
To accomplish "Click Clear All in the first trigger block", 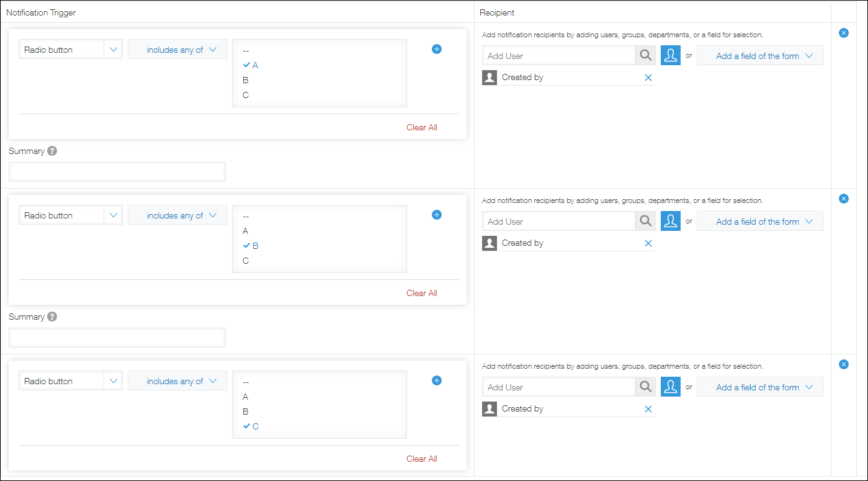I will (421, 127).
